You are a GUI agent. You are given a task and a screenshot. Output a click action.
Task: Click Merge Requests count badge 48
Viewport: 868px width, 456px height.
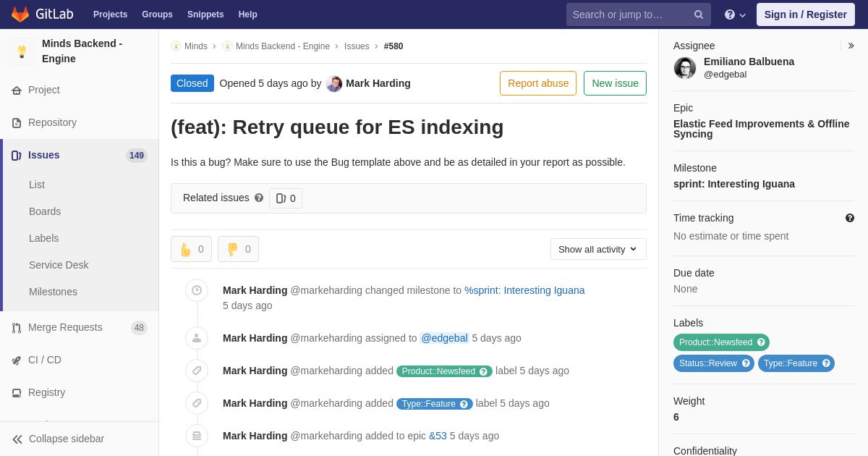pyautogui.click(x=139, y=328)
